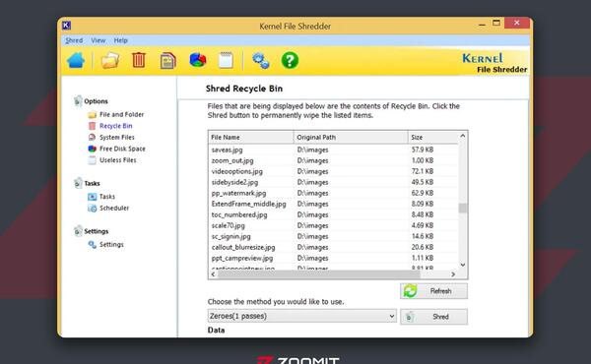
Task: Select Useless Files in sidebar
Action: (117, 160)
